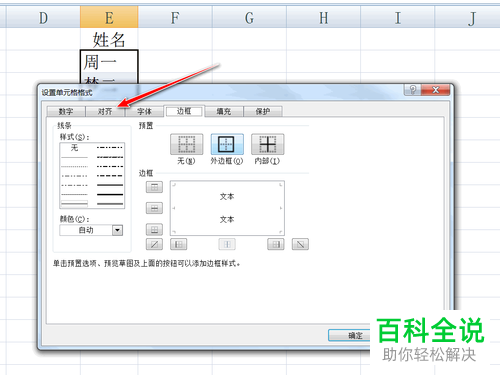Select the thickest solid line style
500x375 pixels.
110,194
